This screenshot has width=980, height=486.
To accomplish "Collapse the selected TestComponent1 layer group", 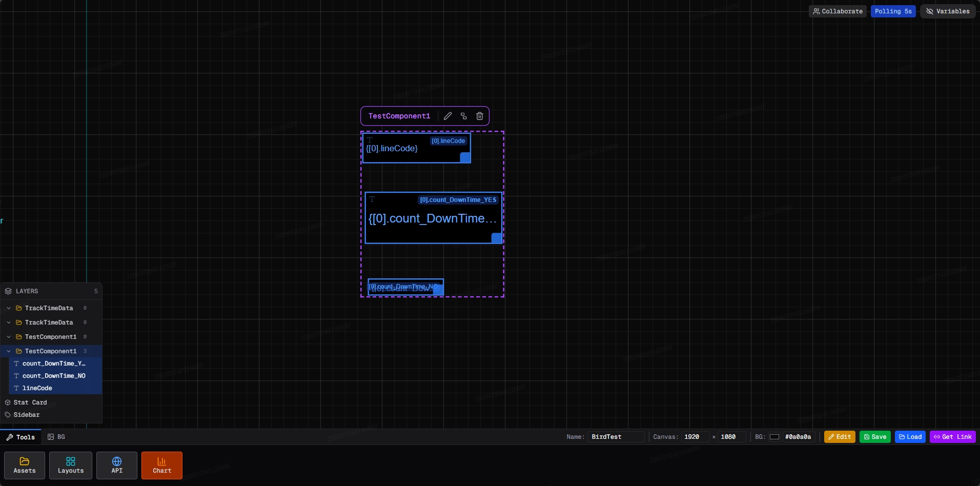I will (9, 351).
